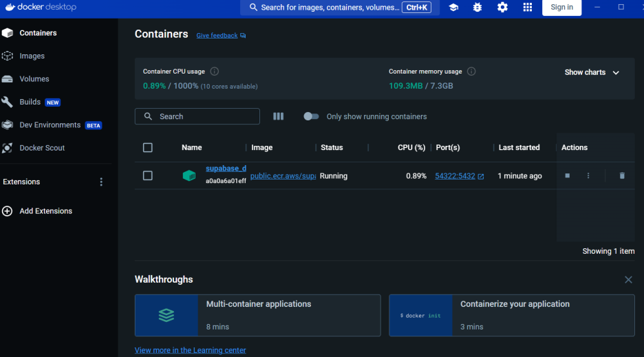Click the Images sidebar icon
This screenshot has width=644, height=357.
coord(8,56)
